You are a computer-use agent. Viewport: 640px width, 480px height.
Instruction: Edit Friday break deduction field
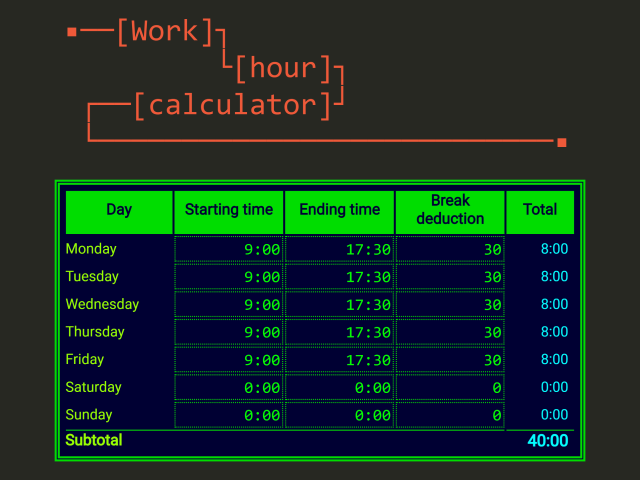pos(450,360)
